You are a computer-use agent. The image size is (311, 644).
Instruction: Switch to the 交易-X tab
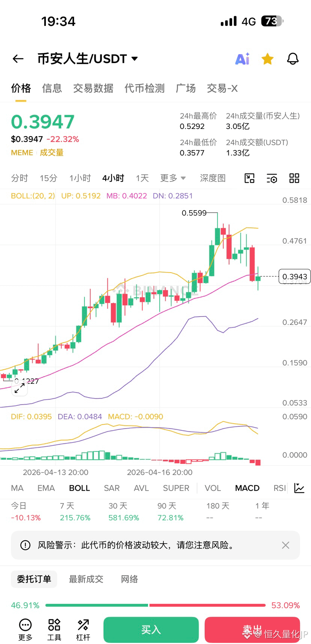pyautogui.click(x=222, y=88)
